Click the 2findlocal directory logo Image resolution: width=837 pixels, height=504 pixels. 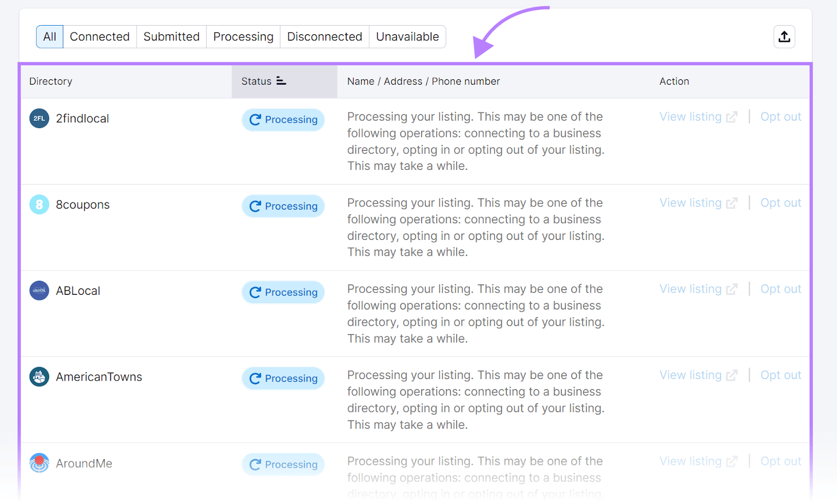click(x=39, y=118)
